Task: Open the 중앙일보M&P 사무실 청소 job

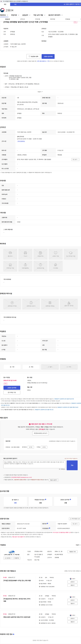Action: (x=17, y=580)
